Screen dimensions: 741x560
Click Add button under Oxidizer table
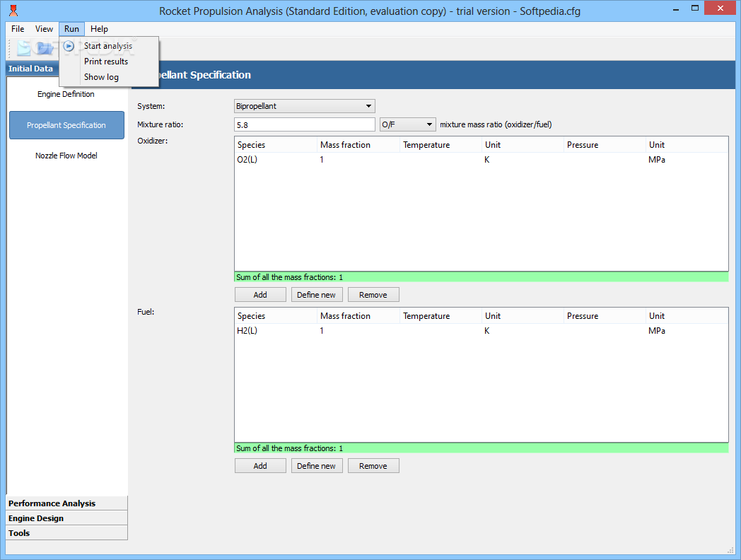[x=260, y=295]
